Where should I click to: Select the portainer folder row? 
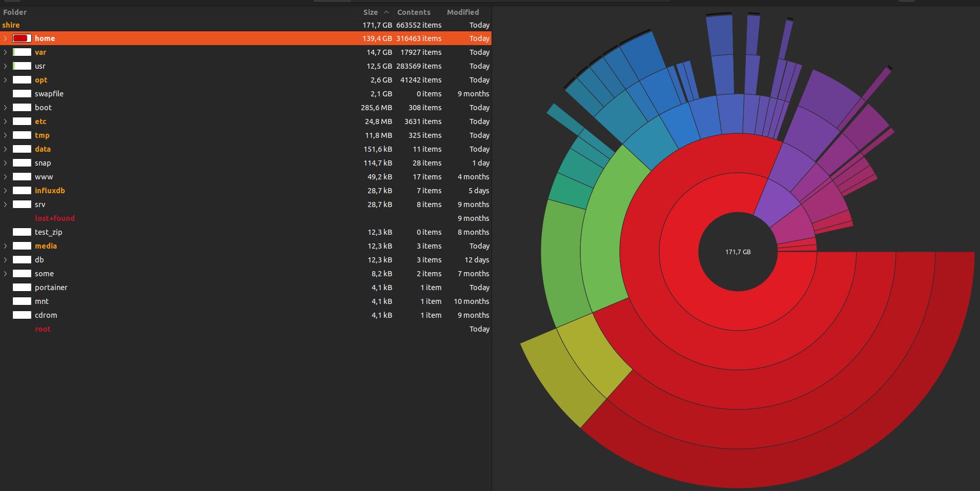[51, 288]
